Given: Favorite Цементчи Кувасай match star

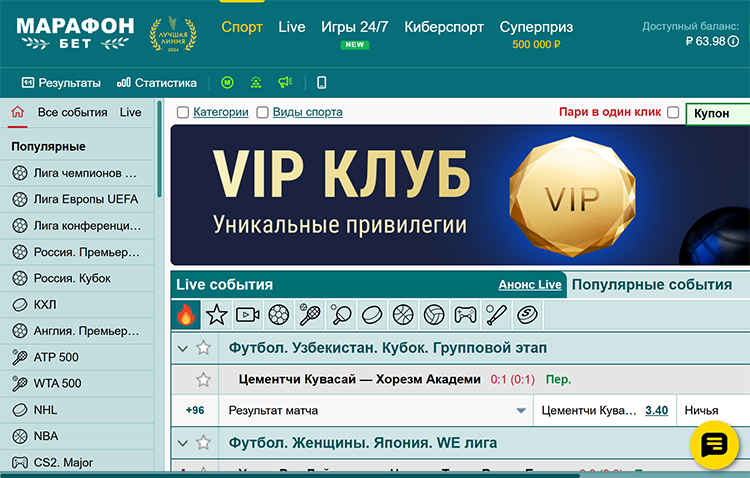Looking at the screenshot, I should click(203, 380).
